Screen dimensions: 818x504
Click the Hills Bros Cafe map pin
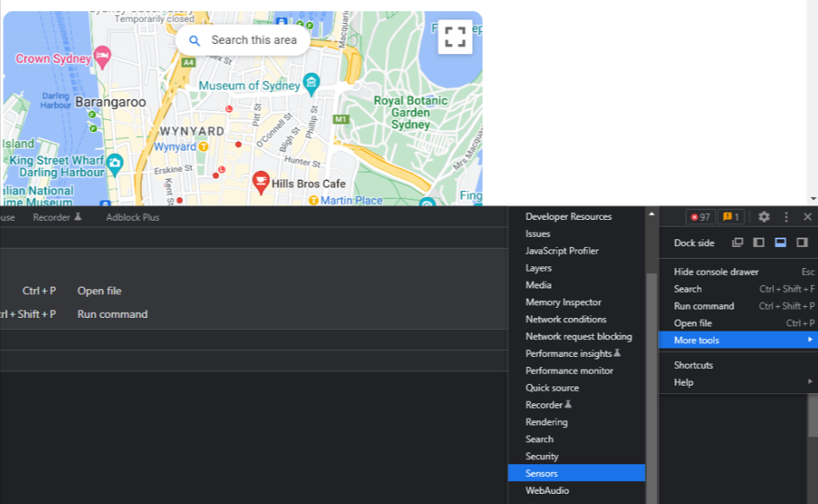pos(261,183)
